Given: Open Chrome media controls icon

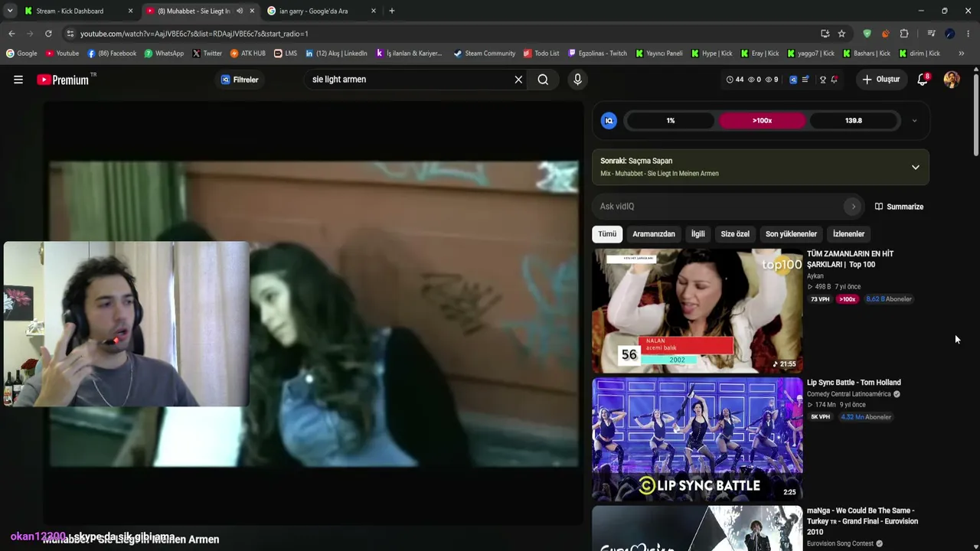Looking at the screenshot, I should 931,34.
